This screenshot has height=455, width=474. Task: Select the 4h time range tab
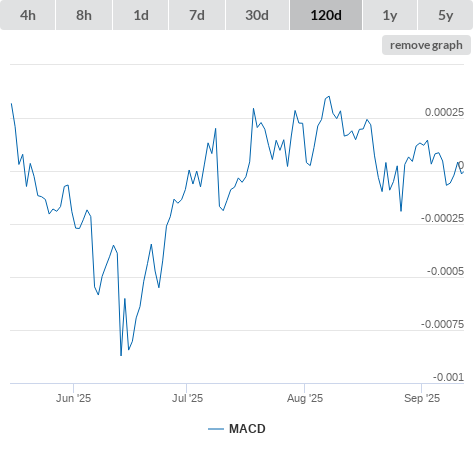(28, 15)
